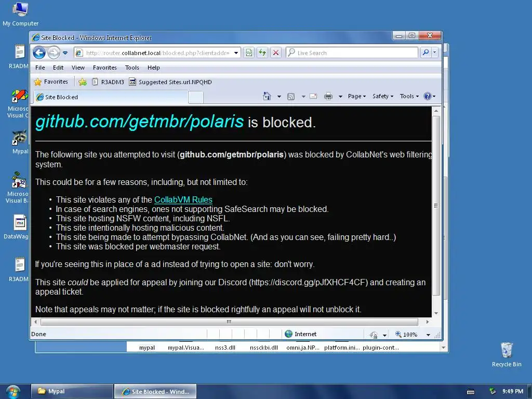Open the Edit menu

[x=58, y=68]
